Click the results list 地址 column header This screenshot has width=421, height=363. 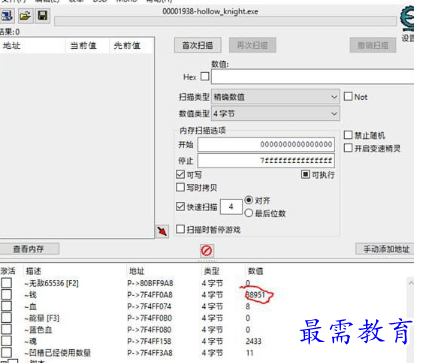click(12, 46)
